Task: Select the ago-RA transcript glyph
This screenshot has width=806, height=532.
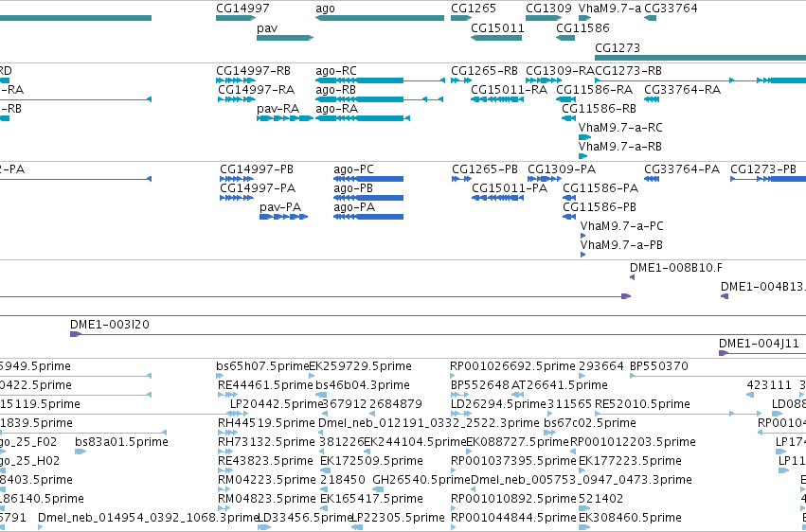Action: click(363, 118)
